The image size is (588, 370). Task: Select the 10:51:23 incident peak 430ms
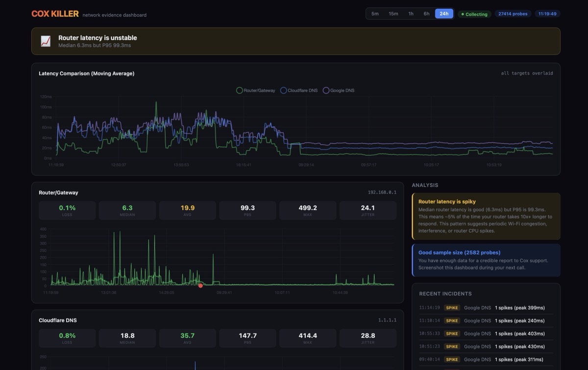coord(486,346)
